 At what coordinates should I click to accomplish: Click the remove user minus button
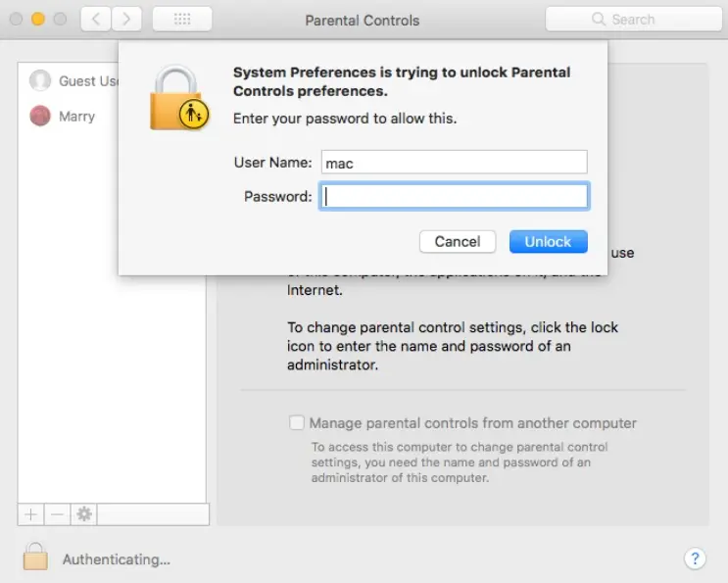point(58,513)
